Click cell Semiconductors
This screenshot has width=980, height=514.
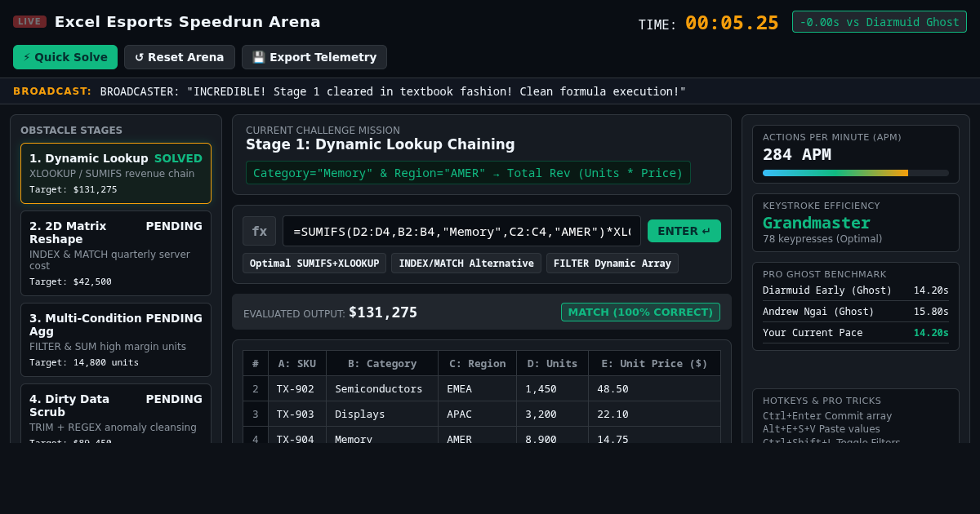(x=382, y=388)
